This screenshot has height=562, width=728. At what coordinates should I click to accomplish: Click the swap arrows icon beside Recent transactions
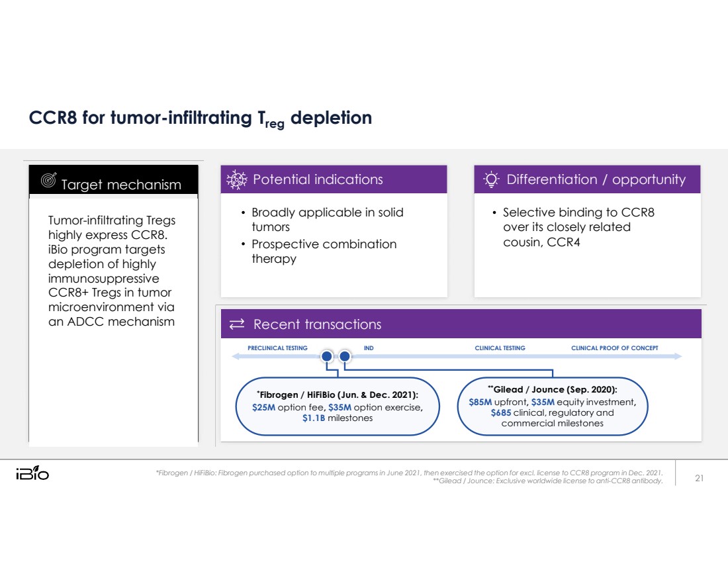[x=236, y=324]
